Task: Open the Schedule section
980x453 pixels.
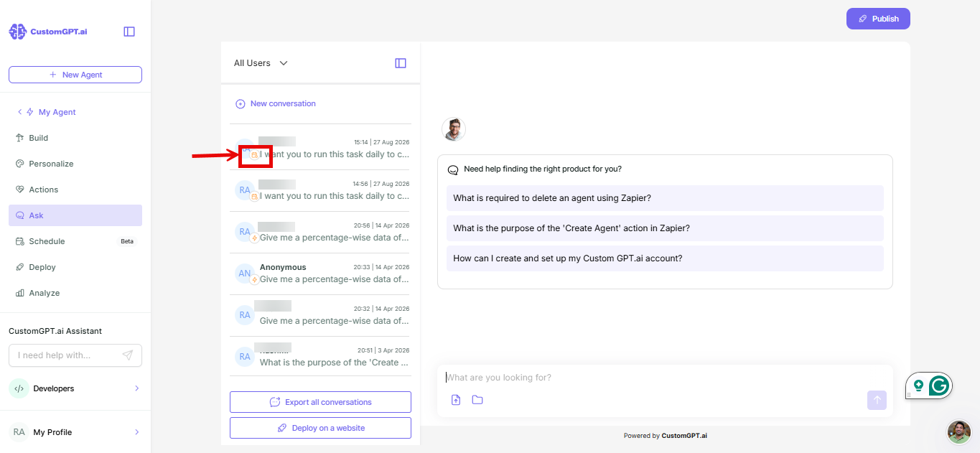Action: (x=75, y=241)
